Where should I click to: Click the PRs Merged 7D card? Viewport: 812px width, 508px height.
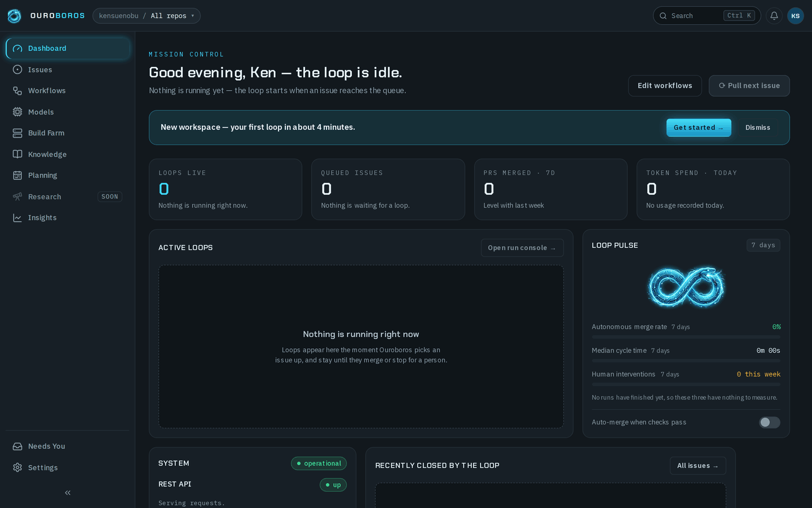pos(551,189)
